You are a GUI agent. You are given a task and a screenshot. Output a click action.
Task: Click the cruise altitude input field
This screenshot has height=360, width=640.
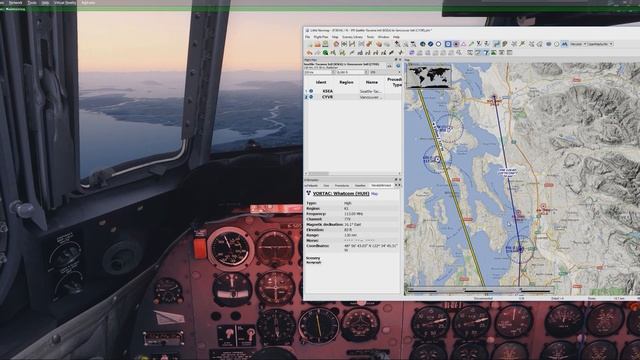tap(352, 72)
